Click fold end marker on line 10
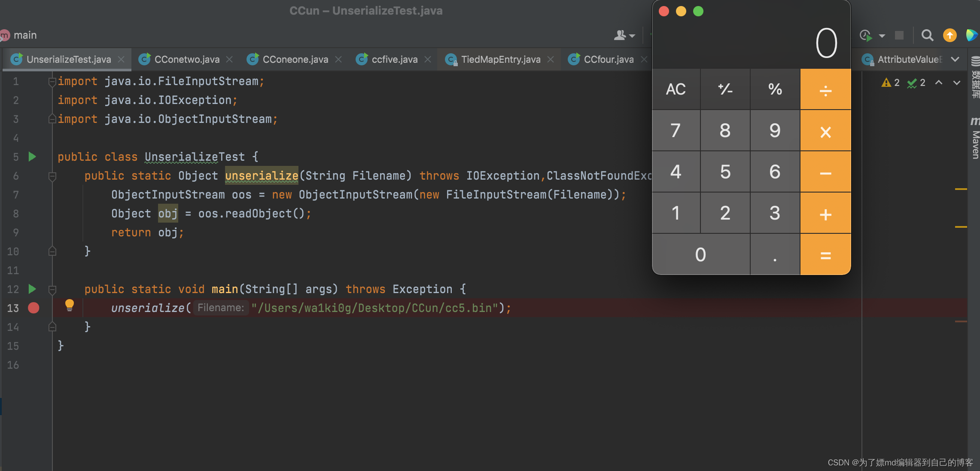The height and width of the screenshot is (471, 980). tap(52, 251)
